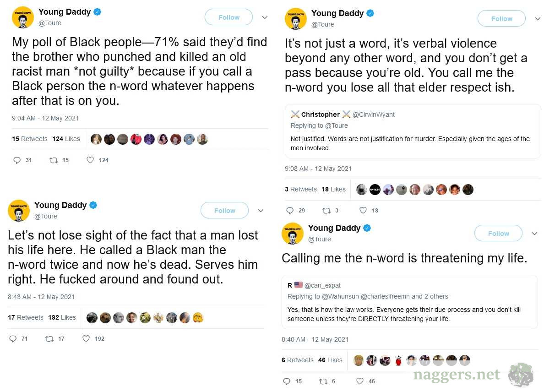Image resolution: width=544 pixels, height=392 pixels.
Task: Like the tweet with 124 likes
Action: [x=90, y=160]
